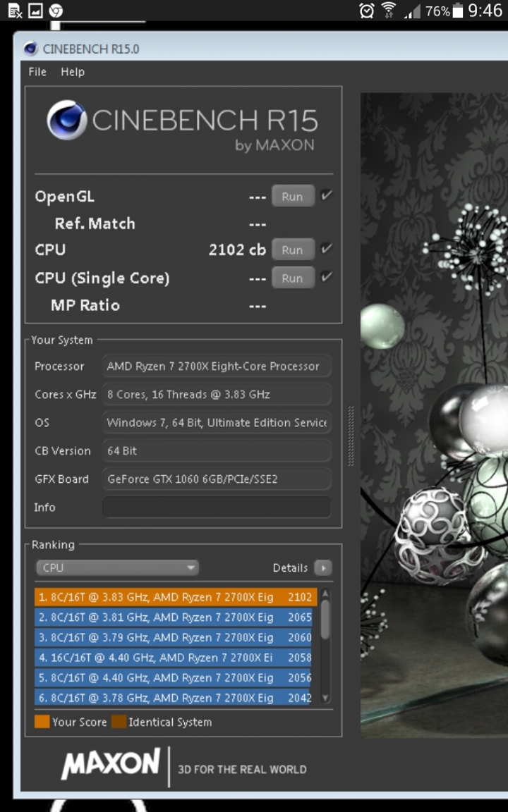Click the empty Info input field

coord(217,507)
